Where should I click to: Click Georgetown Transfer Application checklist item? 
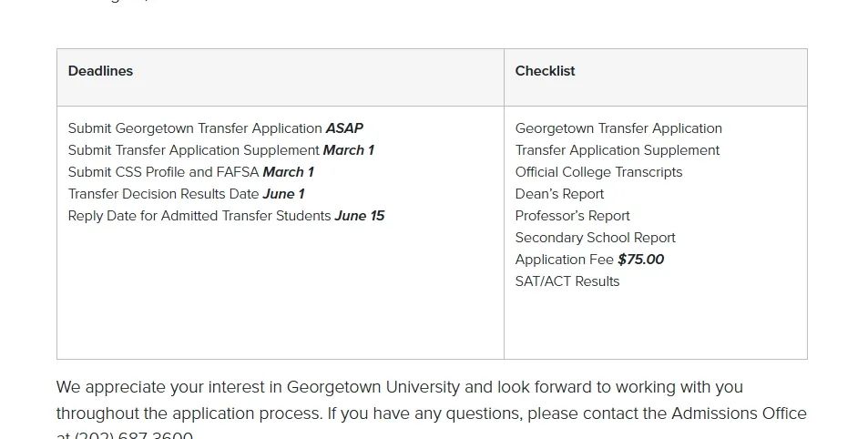tap(618, 128)
